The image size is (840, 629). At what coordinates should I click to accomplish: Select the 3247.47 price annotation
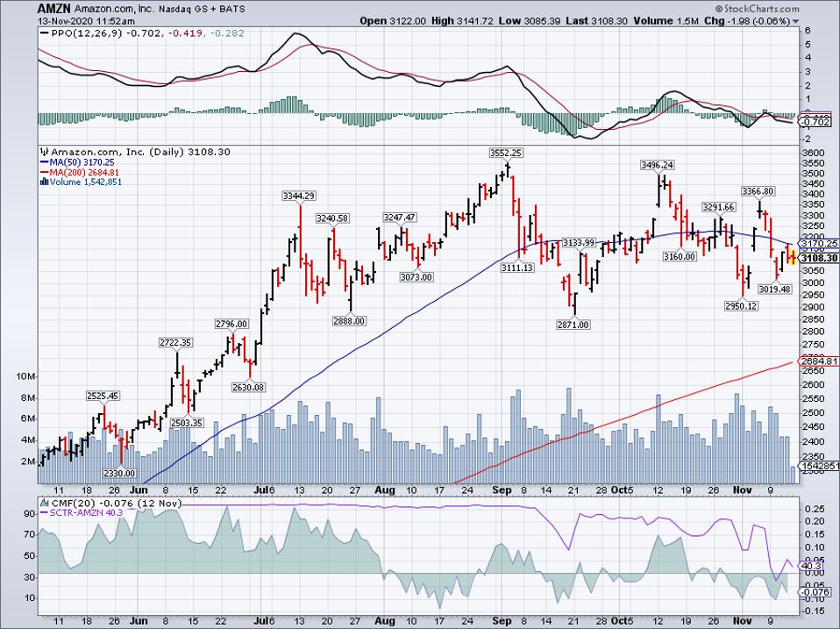399,218
